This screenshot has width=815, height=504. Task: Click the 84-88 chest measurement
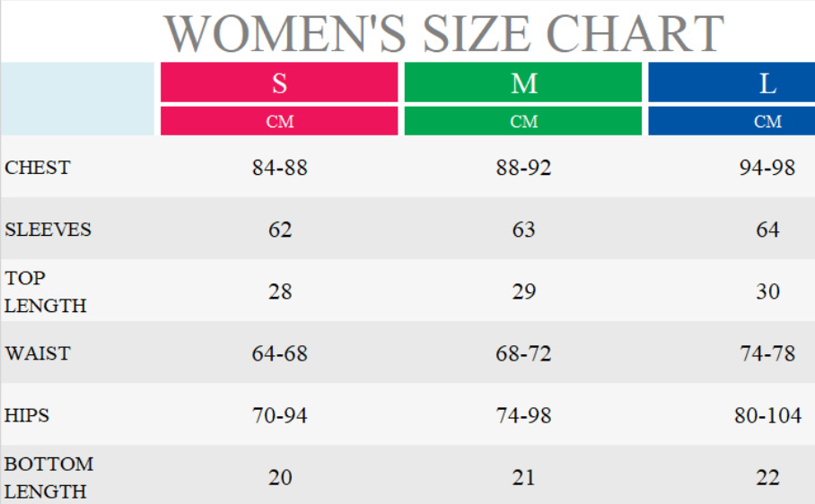click(x=280, y=168)
